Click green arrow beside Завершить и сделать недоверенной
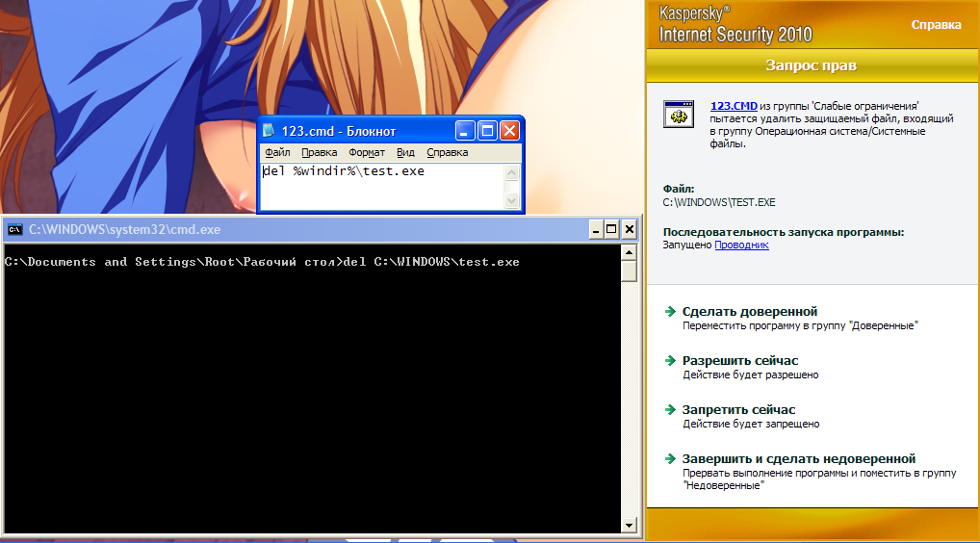980x543 pixels. click(671, 458)
